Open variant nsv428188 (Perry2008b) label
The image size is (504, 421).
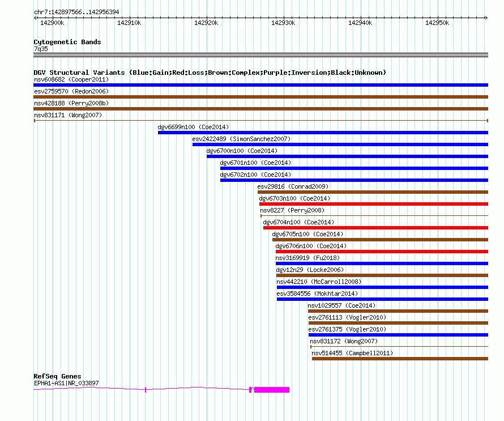tap(71, 103)
